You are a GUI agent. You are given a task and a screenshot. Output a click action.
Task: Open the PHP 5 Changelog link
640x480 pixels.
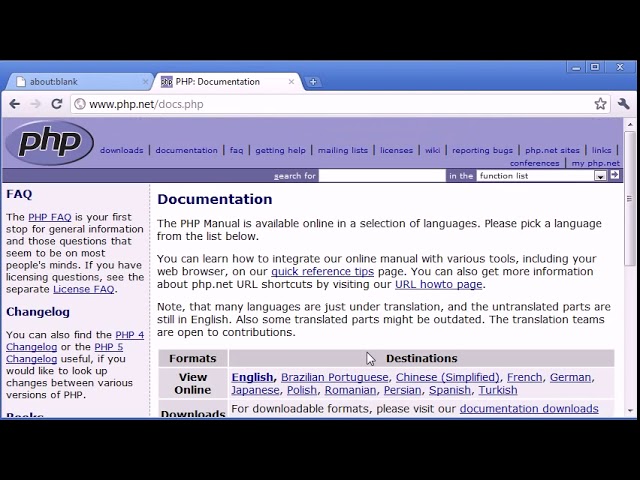pyautogui.click(x=64, y=353)
